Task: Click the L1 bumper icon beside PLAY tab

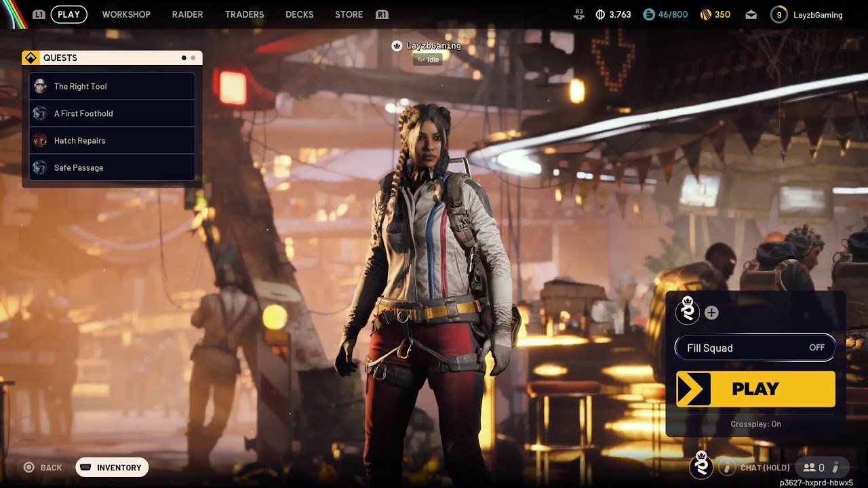Action: (39, 14)
